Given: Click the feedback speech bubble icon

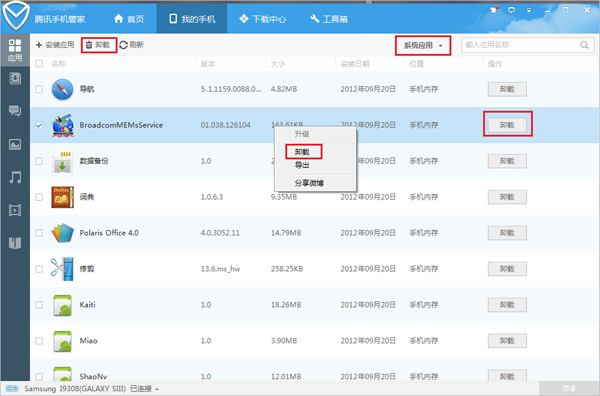Looking at the screenshot, I should click(x=511, y=10).
